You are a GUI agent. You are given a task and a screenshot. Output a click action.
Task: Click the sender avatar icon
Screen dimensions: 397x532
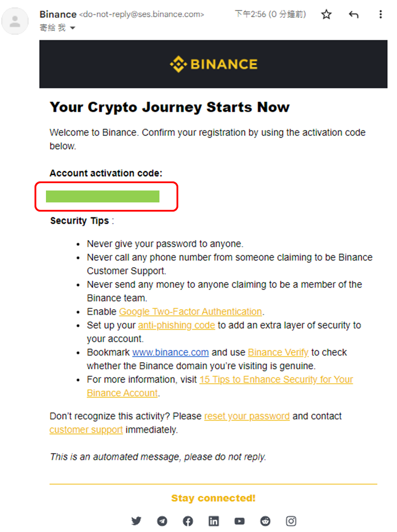pos(15,22)
